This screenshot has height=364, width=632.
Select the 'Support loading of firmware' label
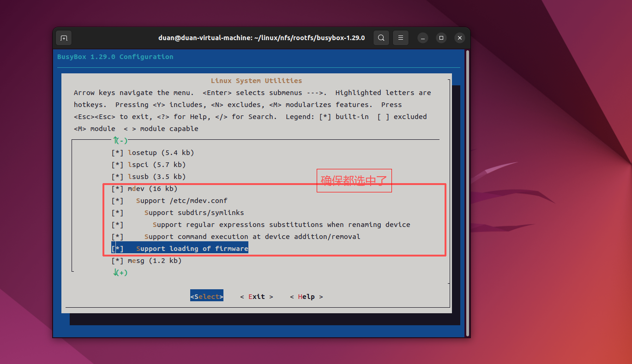point(192,249)
